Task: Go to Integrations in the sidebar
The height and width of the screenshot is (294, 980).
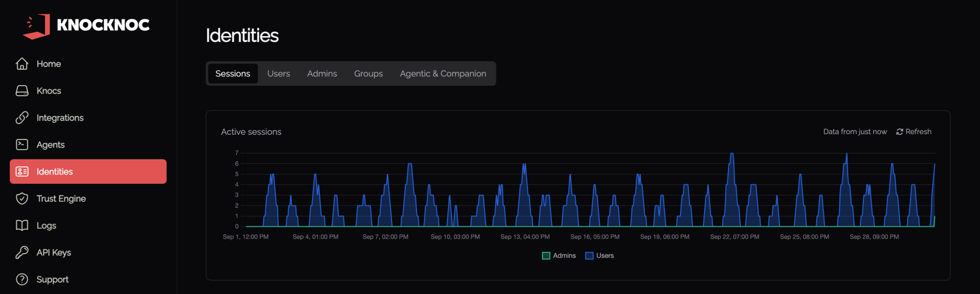Action: click(88, 117)
